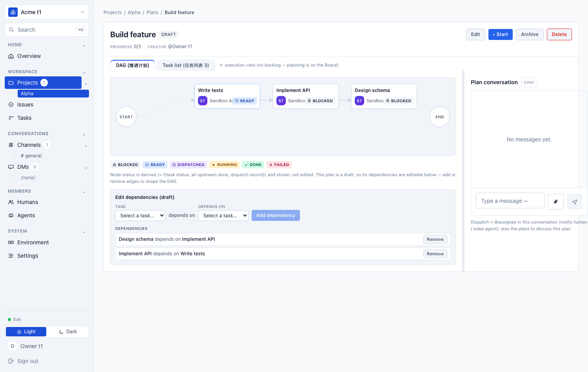Click the DMs chat bubble icon
The width and height of the screenshot is (588, 372).
(x=11, y=167)
